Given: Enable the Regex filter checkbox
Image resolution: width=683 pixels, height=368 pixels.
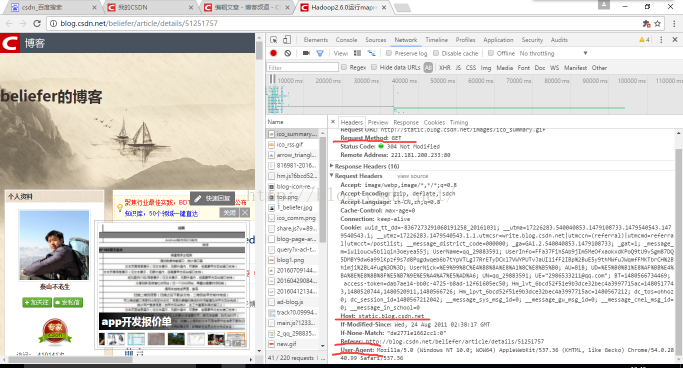Looking at the screenshot, I should pyautogui.click(x=344, y=67).
